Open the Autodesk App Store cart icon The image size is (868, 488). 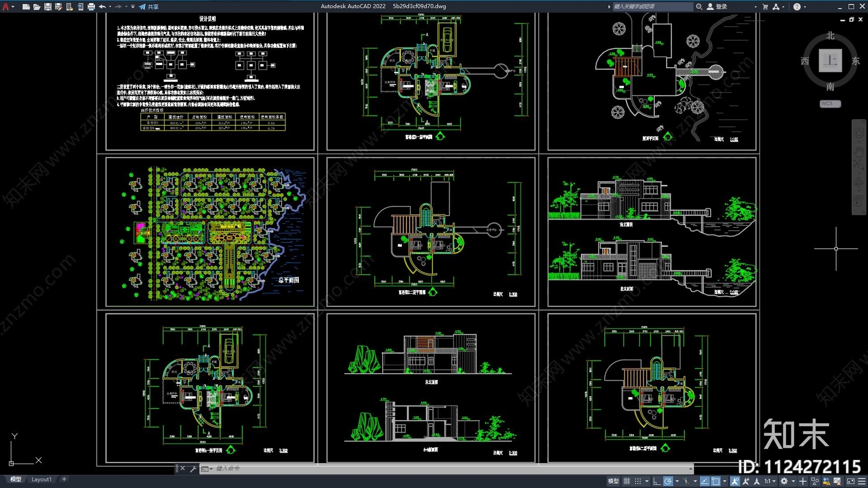pyautogui.click(x=765, y=7)
